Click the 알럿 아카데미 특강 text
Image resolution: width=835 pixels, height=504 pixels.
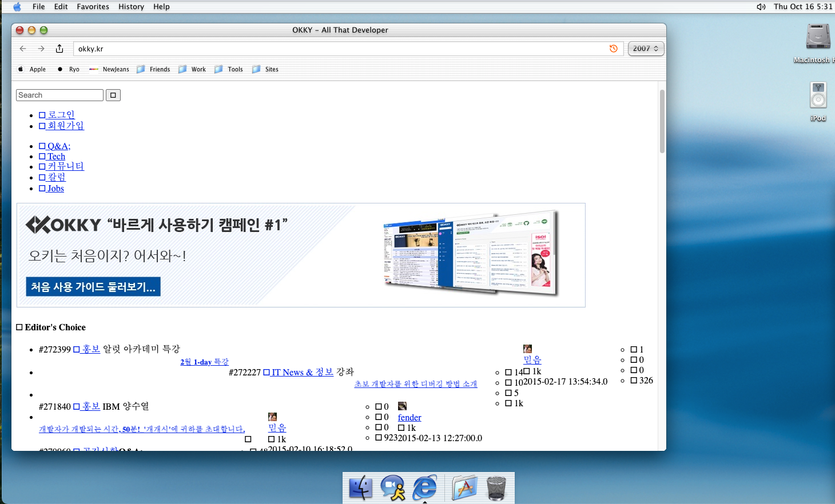coord(141,349)
